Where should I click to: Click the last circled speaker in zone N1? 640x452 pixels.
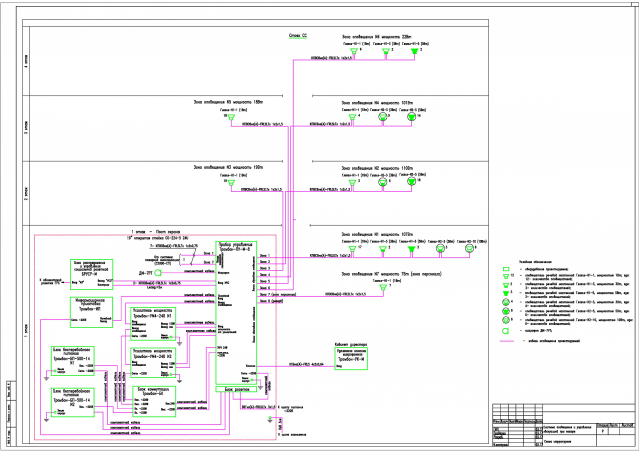[x=469, y=248]
